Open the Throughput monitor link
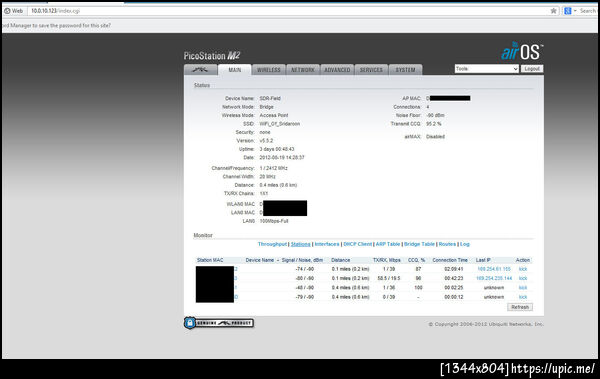Viewport: 600px width, 379px height. 272,244
